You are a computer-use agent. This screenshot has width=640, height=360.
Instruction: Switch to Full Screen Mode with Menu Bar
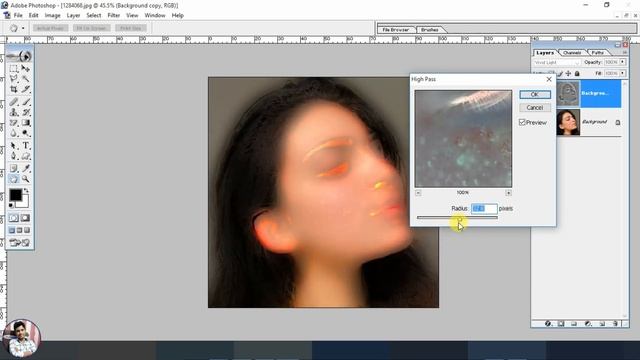(20, 230)
